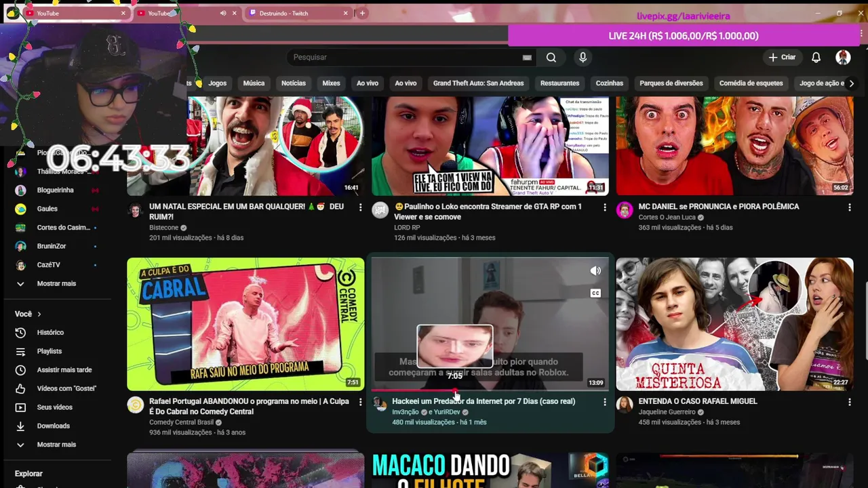Open a new browser tab
Image resolution: width=868 pixels, height=488 pixels.
[x=362, y=13]
